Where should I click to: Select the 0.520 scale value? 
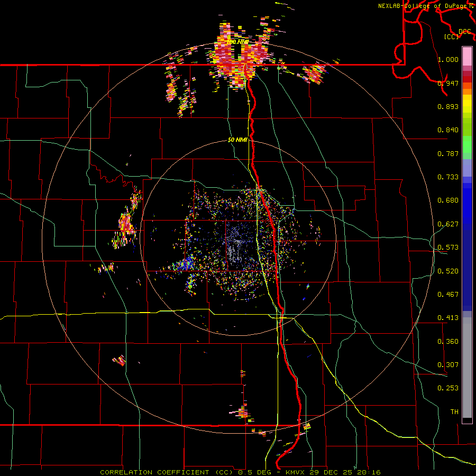(448, 271)
